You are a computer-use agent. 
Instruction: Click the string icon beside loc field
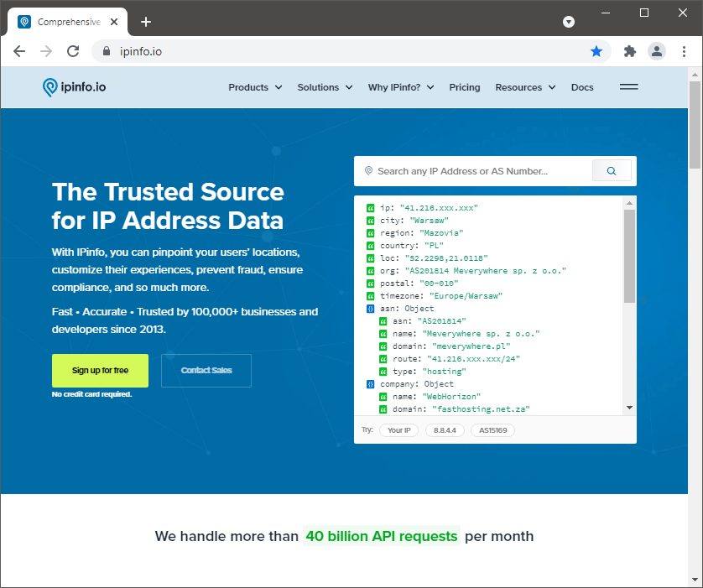(370, 258)
